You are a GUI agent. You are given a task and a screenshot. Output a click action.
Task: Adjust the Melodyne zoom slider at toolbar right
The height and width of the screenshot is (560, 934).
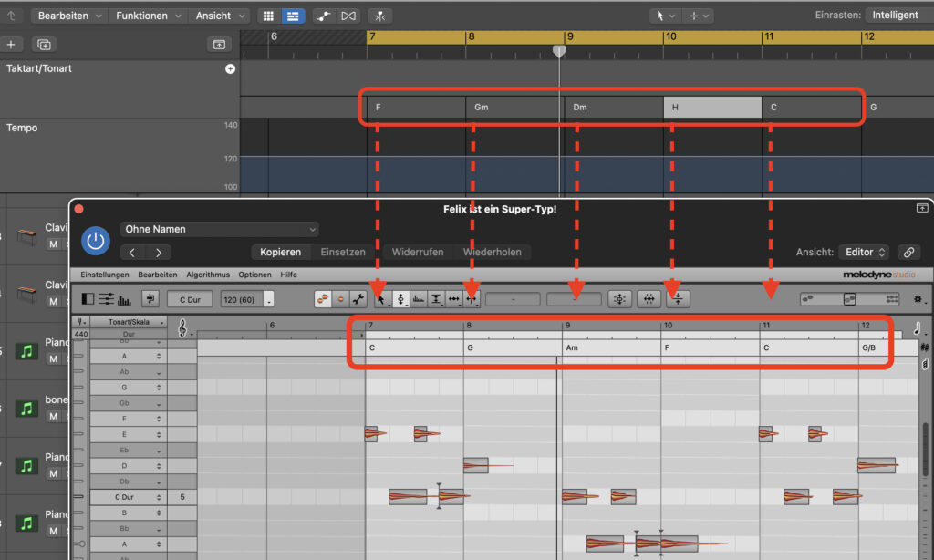pos(850,299)
